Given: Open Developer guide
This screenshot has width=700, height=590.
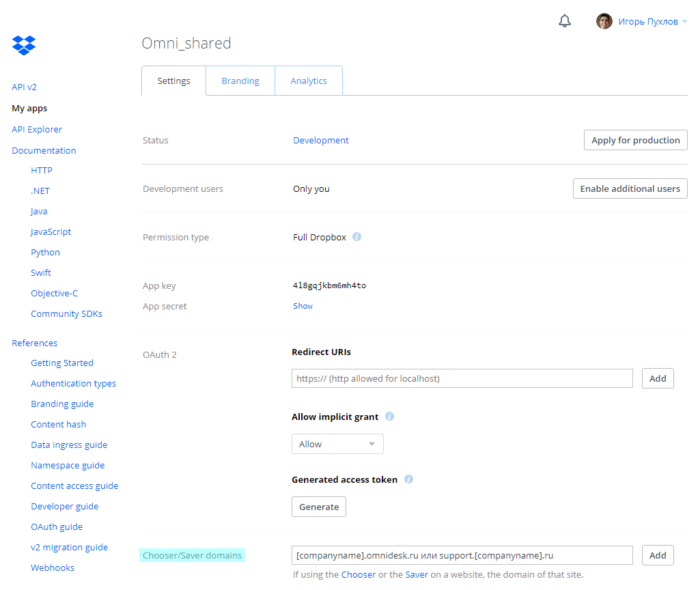Looking at the screenshot, I should click(65, 507).
